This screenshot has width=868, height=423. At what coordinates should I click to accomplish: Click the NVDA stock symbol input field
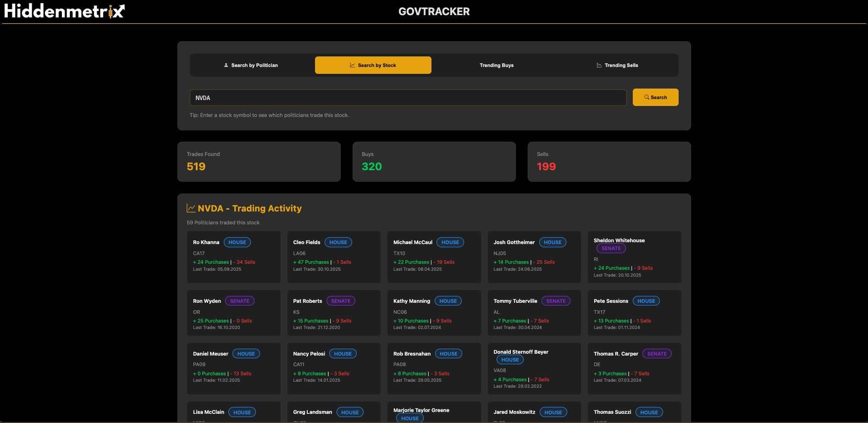408,97
